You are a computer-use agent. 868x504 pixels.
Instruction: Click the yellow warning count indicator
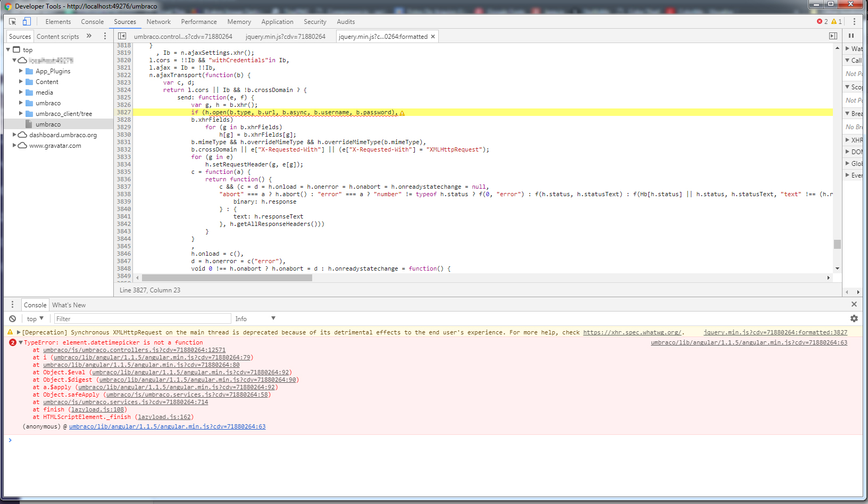point(837,22)
